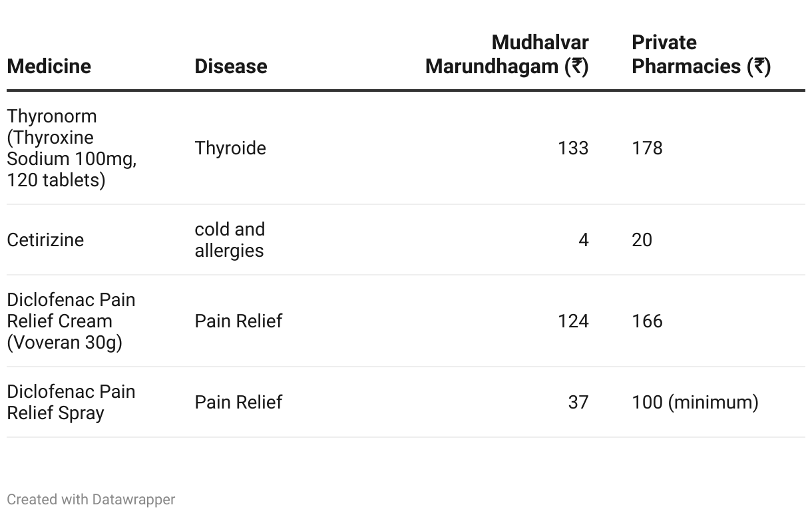Screen dimensions: 812x515
Task: Select the Mudhalvar Marundhagam column header
Action: coord(507,55)
